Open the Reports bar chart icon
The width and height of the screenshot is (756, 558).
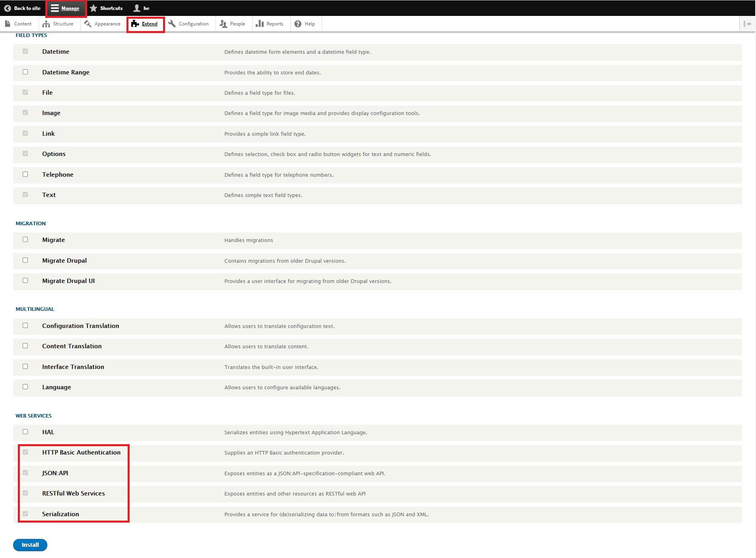tap(260, 24)
